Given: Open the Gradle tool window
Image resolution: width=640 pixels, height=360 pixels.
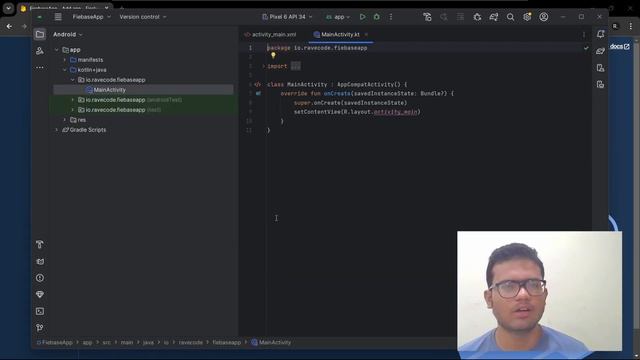Looking at the screenshot, I should coord(600,51).
